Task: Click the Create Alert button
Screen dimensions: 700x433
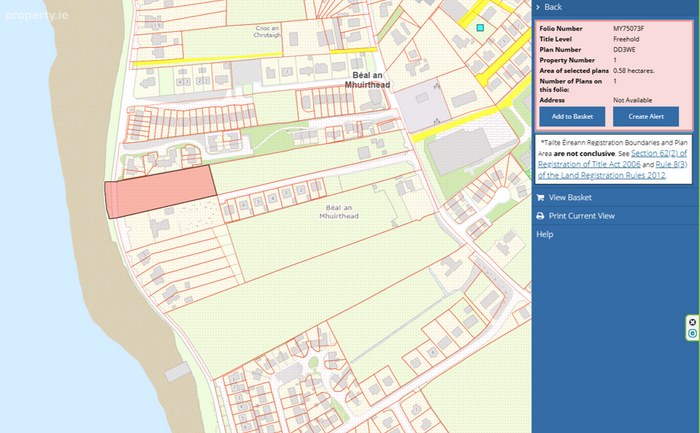Action: coord(646,117)
